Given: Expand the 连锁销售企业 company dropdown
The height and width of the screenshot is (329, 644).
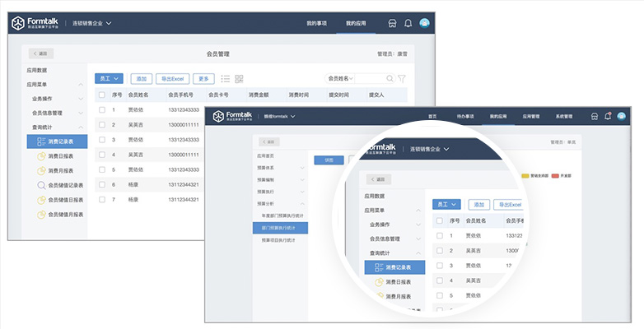Looking at the screenshot, I should 91,24.
